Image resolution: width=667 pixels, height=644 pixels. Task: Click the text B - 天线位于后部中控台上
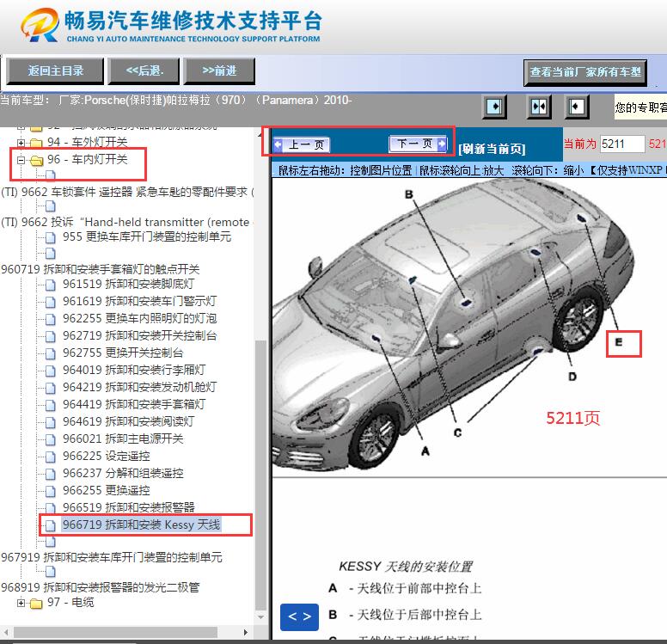(405, 615)
